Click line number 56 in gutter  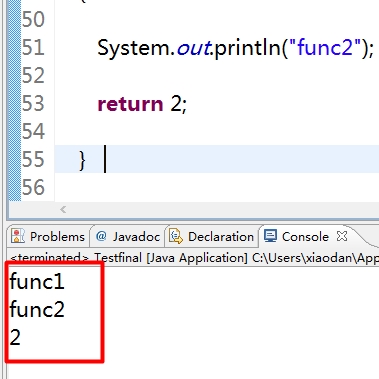(x=33, y=187)
